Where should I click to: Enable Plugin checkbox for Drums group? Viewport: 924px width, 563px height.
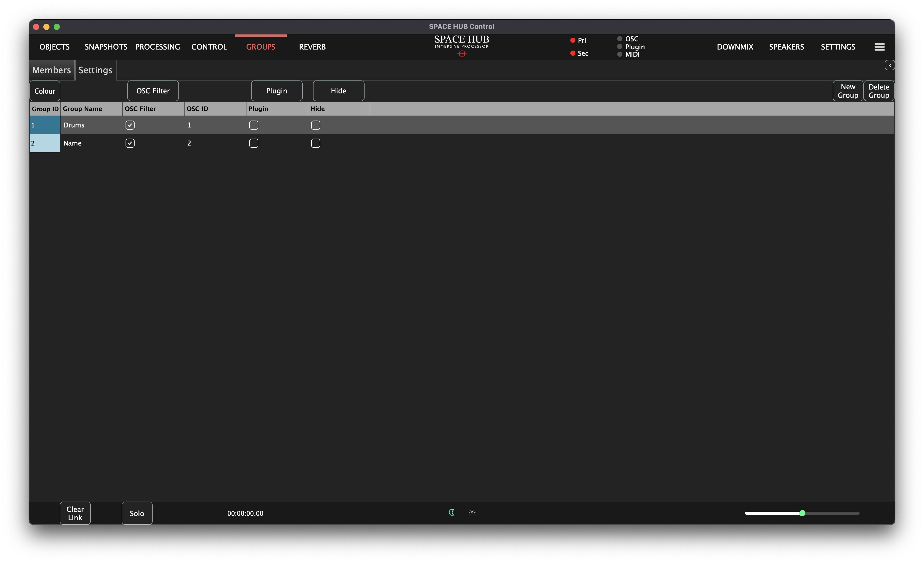[x=253, y=125]
